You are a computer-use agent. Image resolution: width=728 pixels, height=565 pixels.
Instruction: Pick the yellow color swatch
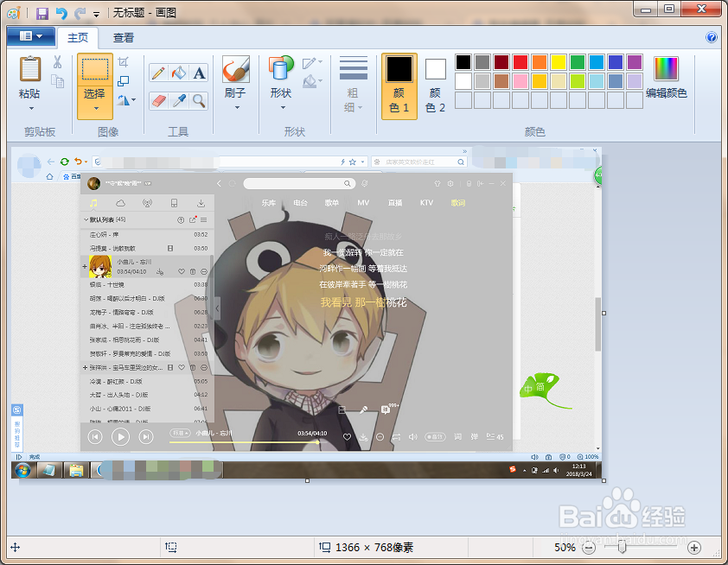(x=558, y=62)
